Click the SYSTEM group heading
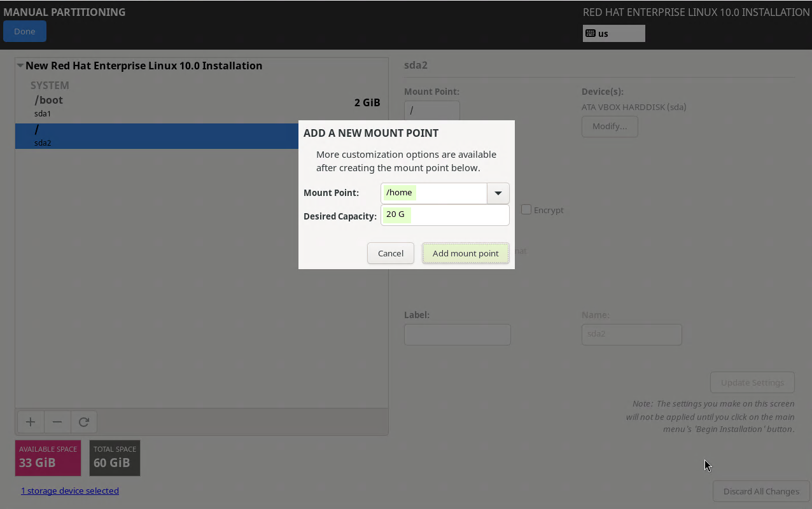The image size is (812, 509). [50, 85]
